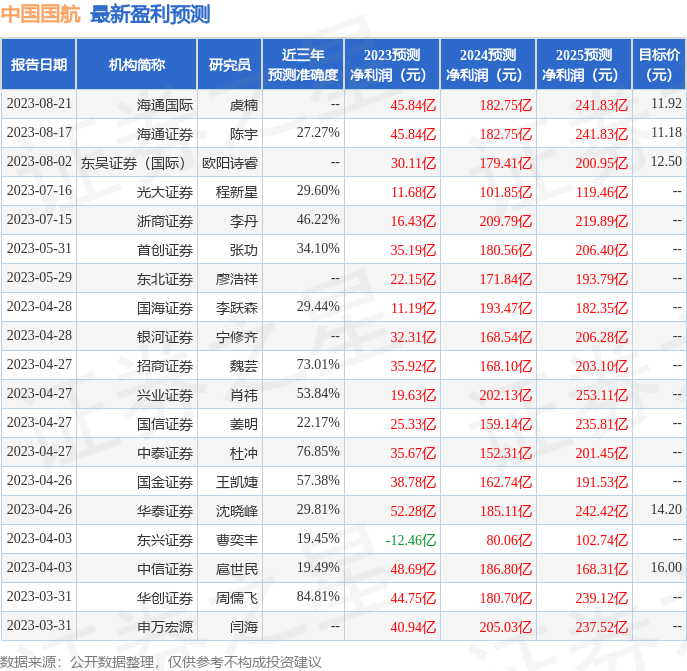The width and height of the screenshot is (687, 671).
Task: Click the 30.11亿 profit forecast
Action: point(413,163)
